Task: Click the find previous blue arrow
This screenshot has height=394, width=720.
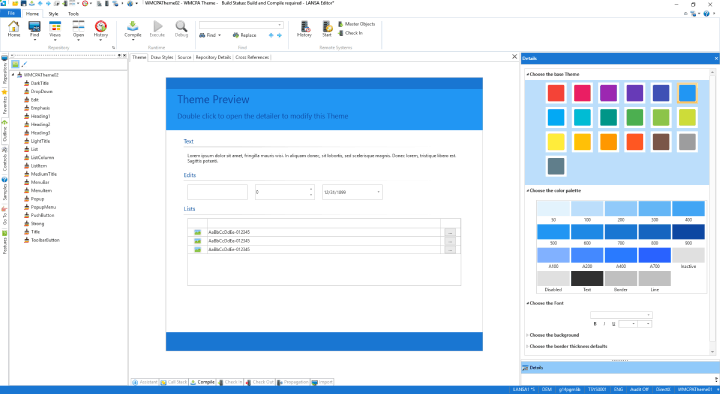Action: (x=271, y=35)
